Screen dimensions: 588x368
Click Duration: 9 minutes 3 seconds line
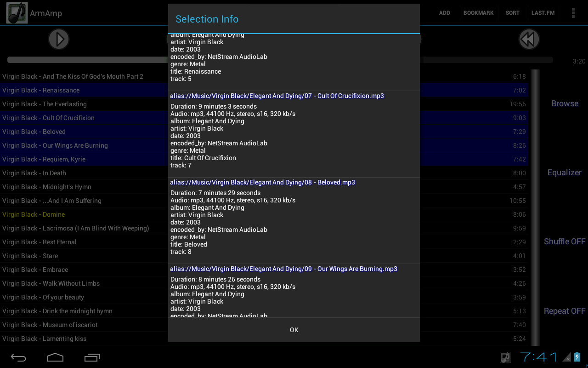coord(214,106)
